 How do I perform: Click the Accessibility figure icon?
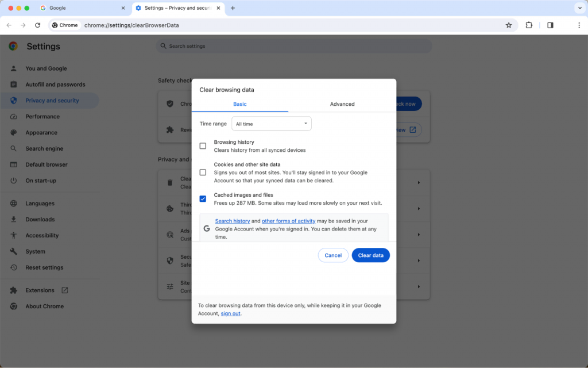[x=14, y=235]
